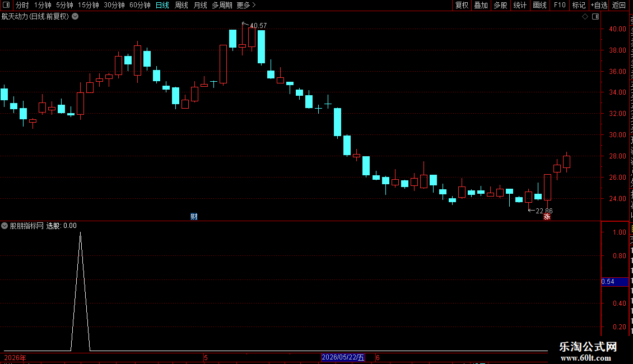The width and height of the screenshot is (633, 364).
Task: Click the 标记 mark button
Action: 579,5
